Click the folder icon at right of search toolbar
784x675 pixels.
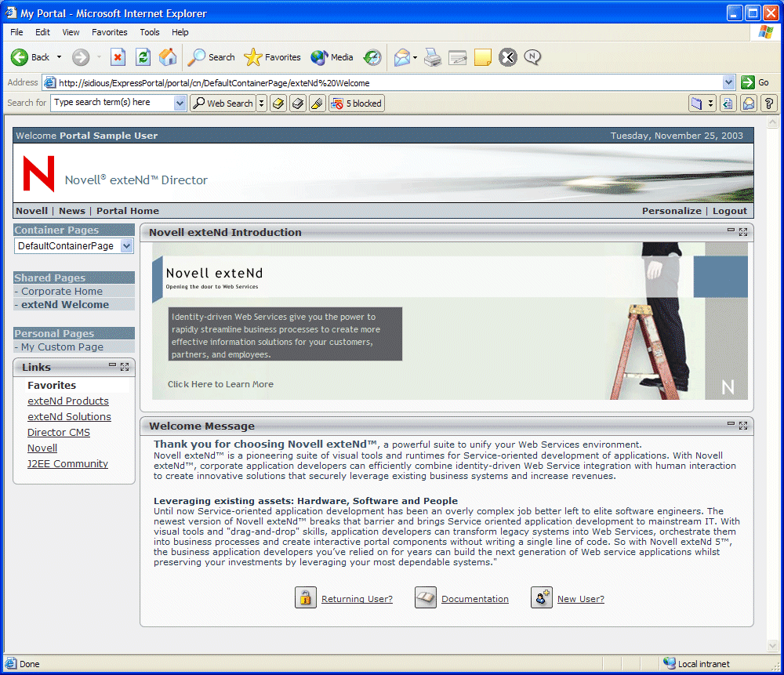[x=696, y=103]
